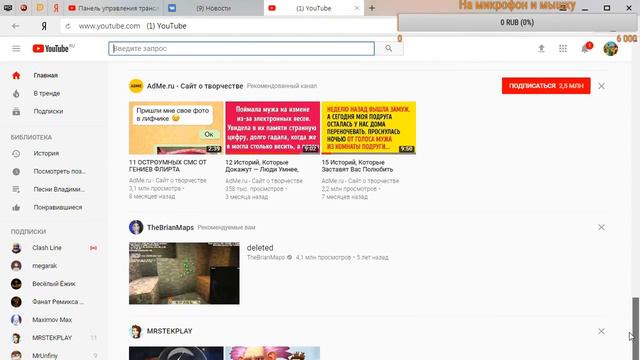Focus the Введите запрос search field
Image resolution: width=640 pixels, height=360 pixels.
pyautogui.click(x=242, y=49)
